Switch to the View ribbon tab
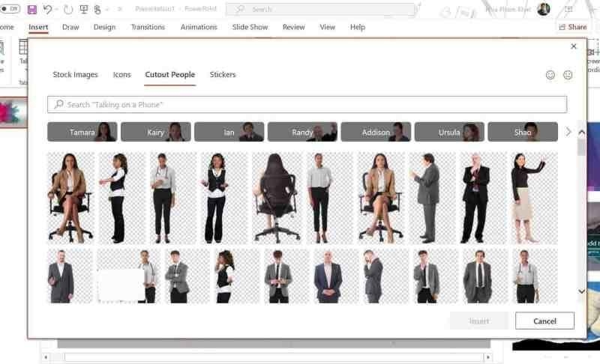600x364 pixels. coord(327,27)
